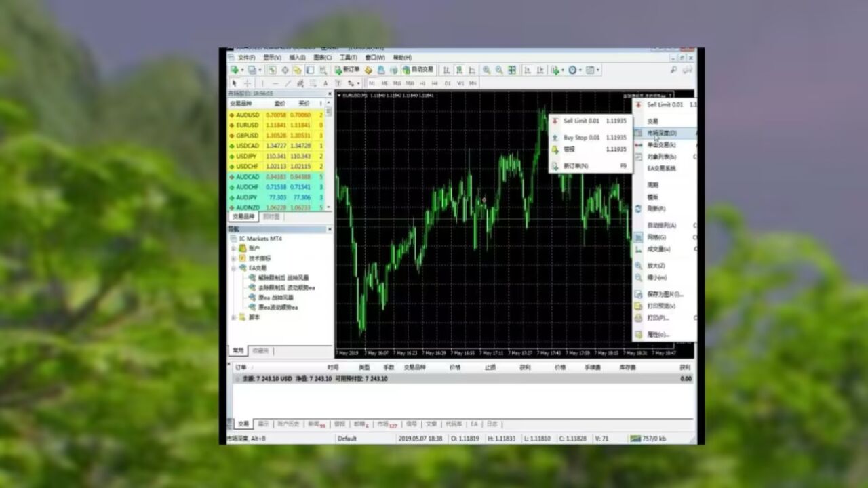868x488 pixels.
Task: Click the Market Watch vertical scrollbar
Action: click(329, 156)
